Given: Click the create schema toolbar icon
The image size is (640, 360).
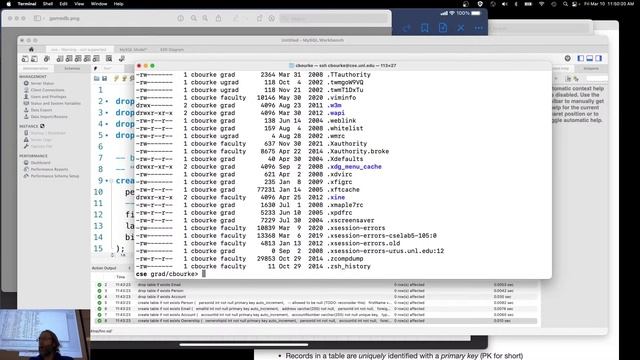Looking at the screenshot, I should pos(60,59).
